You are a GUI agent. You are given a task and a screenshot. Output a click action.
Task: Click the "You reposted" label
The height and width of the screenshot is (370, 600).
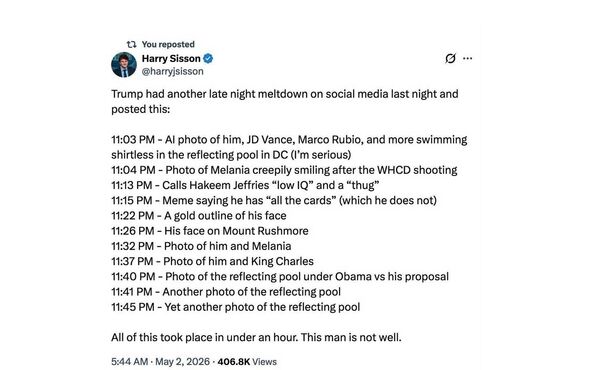[168, 44]
